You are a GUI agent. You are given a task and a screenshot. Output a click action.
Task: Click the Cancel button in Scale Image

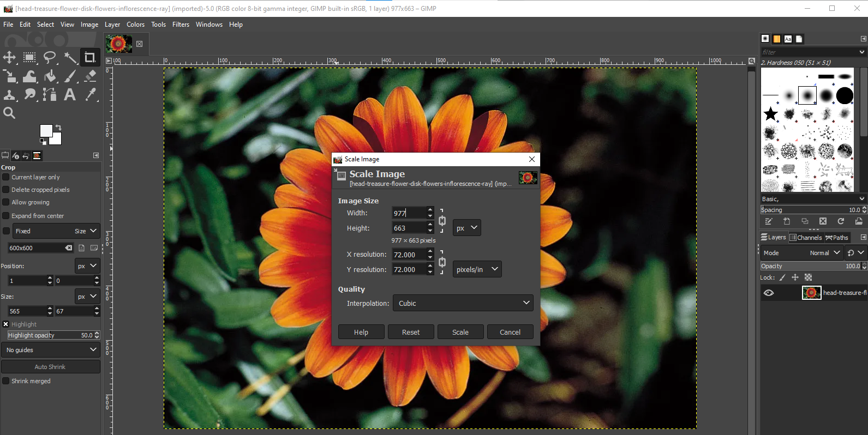(510, 332)
